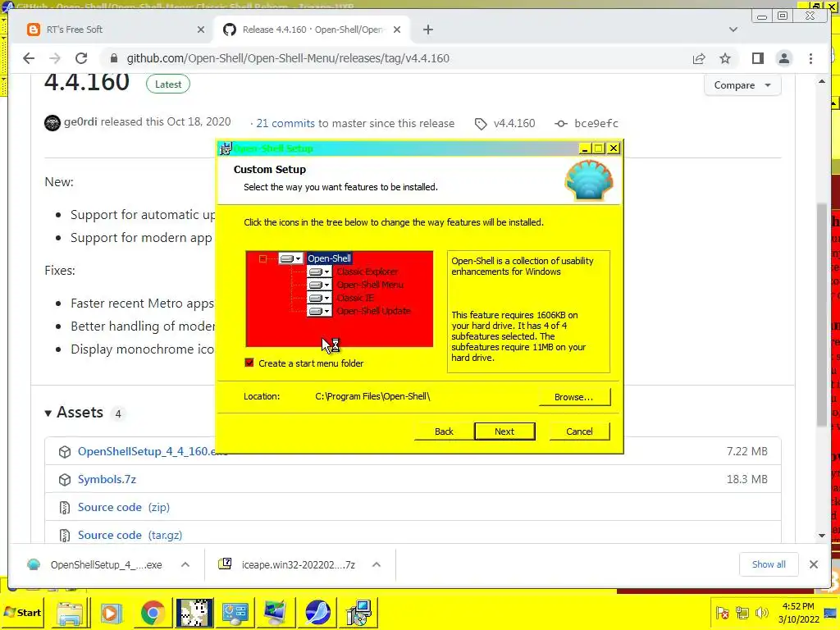This screenshot has height=630, width=840.
Task: Select the Open-Shell Menu tree item
Action: 370,285
